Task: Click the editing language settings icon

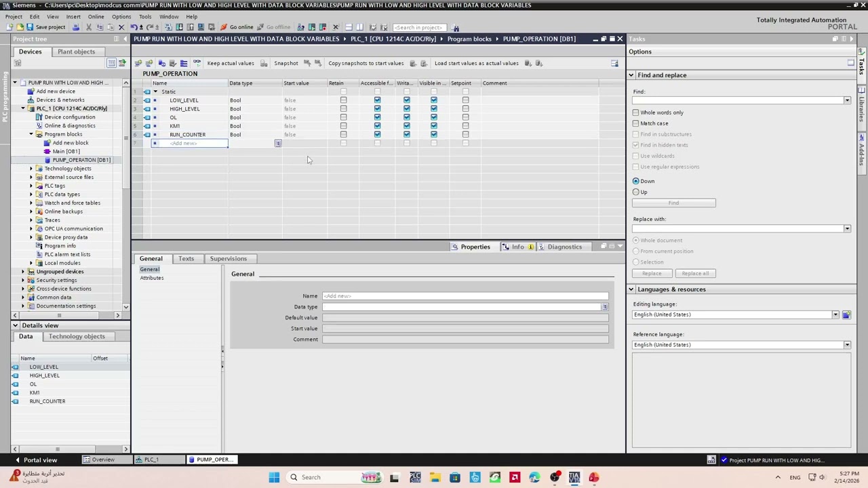Action: coord(846,314)
